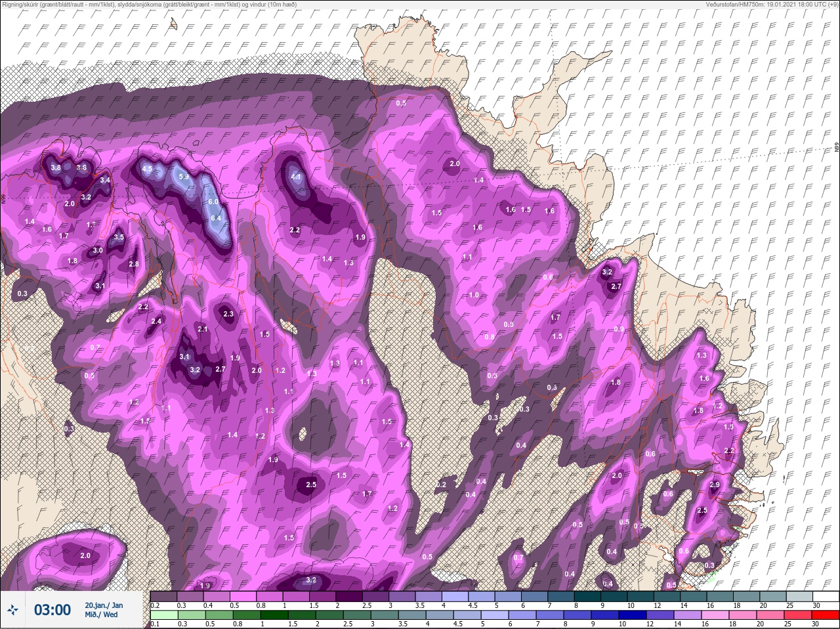Click the 4.1 precipitation value on map
Image resolution: width=840 pixels, height=629 pixels.
(295, 177)
